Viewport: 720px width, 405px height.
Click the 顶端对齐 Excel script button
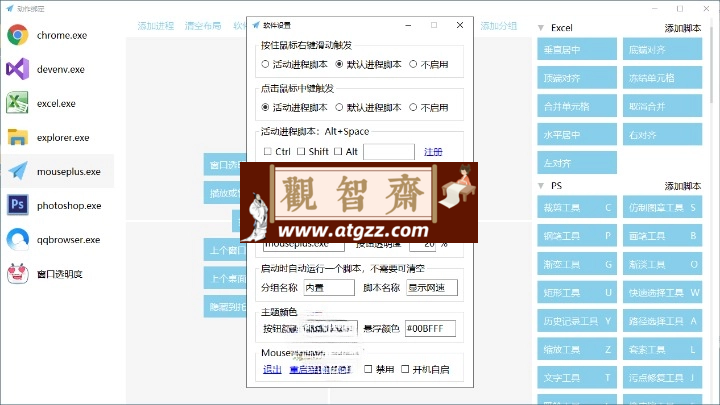pyautogui.click(x=577, y=78)
